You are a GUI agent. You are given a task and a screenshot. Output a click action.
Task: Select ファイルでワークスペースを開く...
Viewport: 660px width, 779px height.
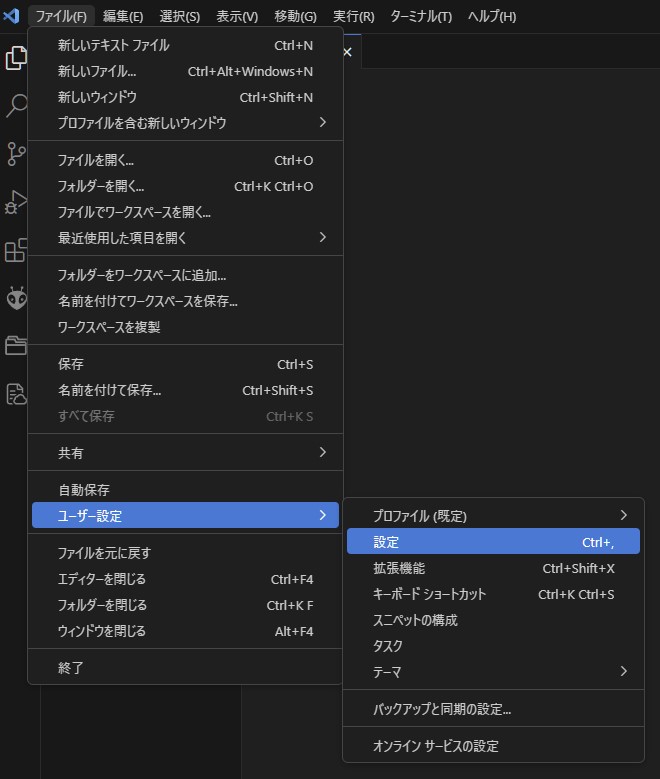(185, 212)
